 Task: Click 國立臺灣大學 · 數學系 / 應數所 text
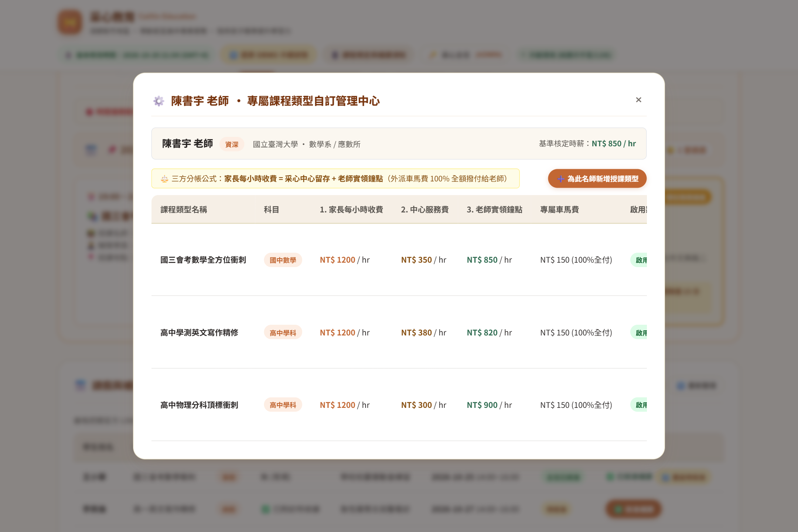[x=306, y=144]
